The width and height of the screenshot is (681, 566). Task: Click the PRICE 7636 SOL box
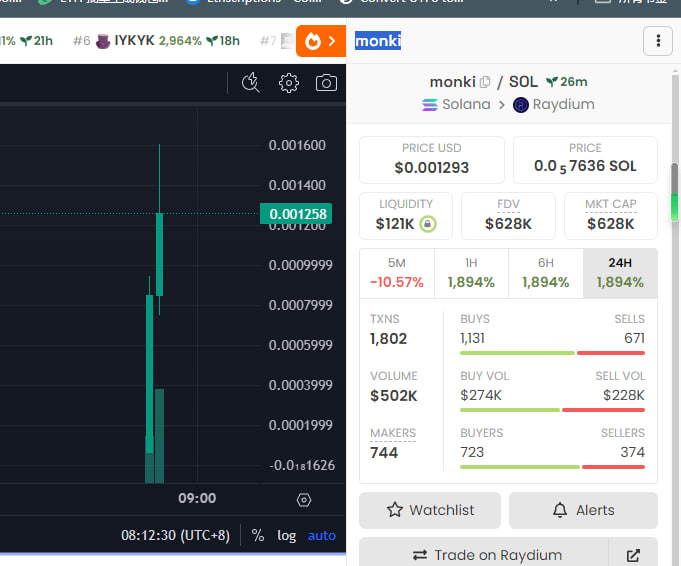585,159
